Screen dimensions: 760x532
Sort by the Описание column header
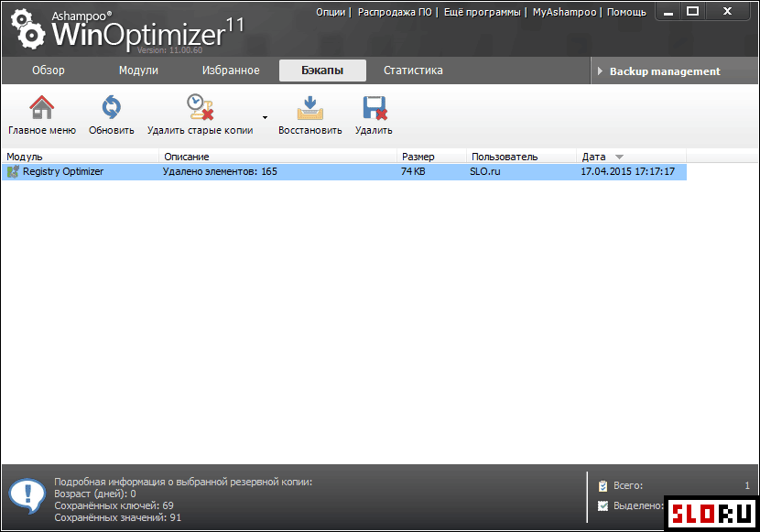(277, 157)
